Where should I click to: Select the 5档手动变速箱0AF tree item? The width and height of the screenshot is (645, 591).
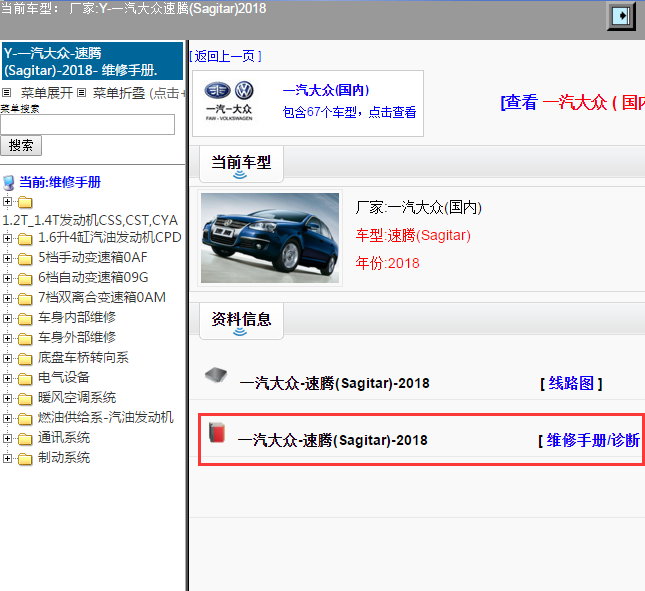click(x=93, y=257)
